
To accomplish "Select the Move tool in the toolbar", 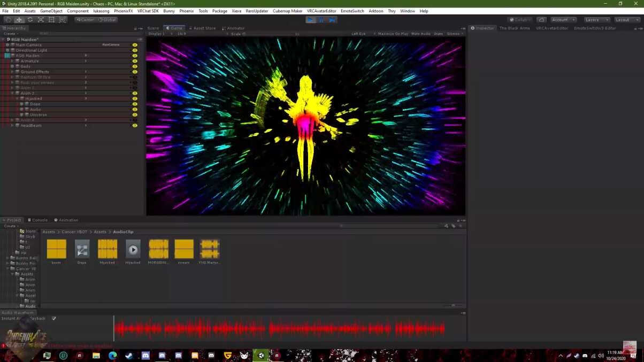I will tap(18, 19).
